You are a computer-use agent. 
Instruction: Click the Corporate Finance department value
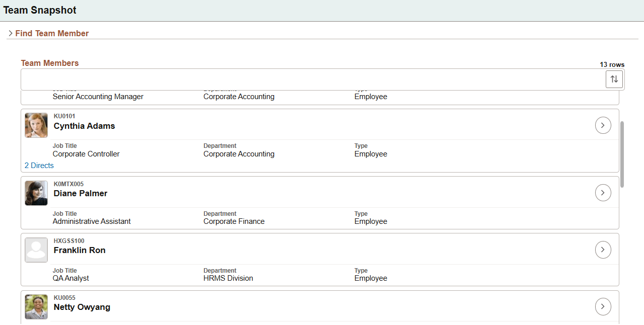point(234,221)
